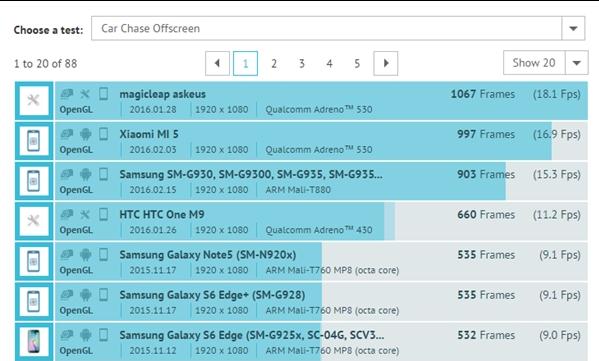Click the phone form-factor icon in Xiaomi row
599x361 pixels.
point(103,134)
